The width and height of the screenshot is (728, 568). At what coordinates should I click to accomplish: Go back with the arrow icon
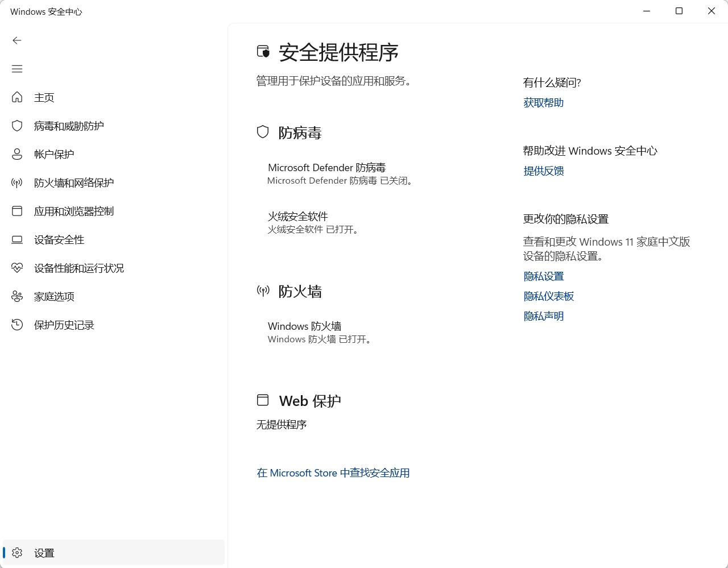(x=17, y=40)
